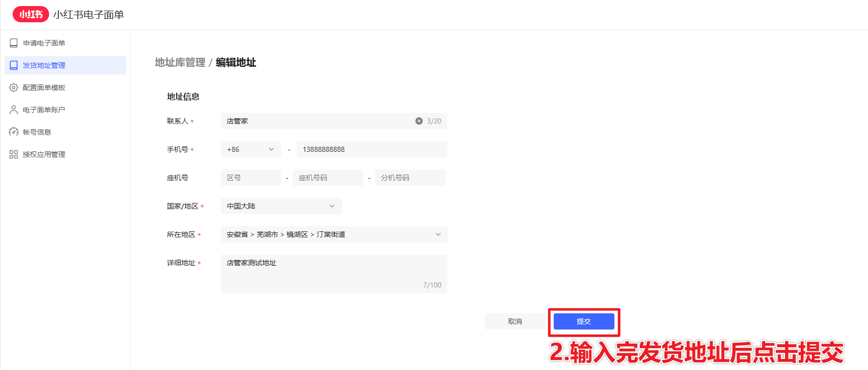This screenshot has width=868, height=370.
Task: Open the +86 country code dropdown
Action: (251, 149)
